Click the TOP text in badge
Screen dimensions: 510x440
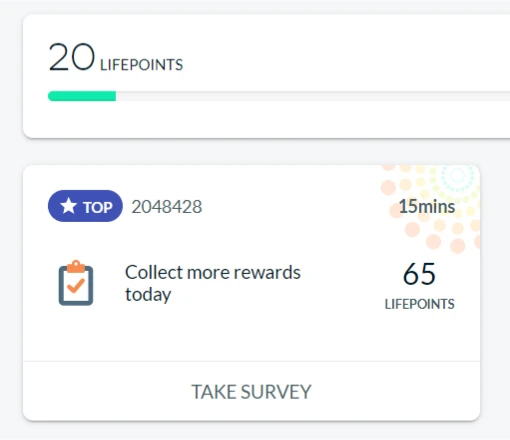[98, 207]
